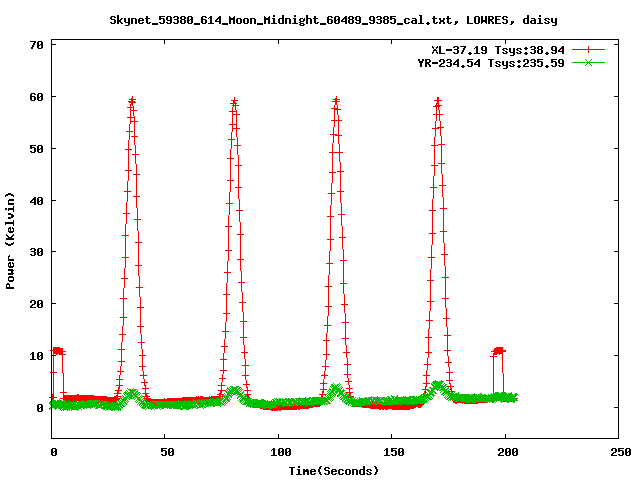Click the plot title Skynet_59380_614_Moon_Midnight text
The width and height of the screenshot is (640, 480).
(333, 20)
